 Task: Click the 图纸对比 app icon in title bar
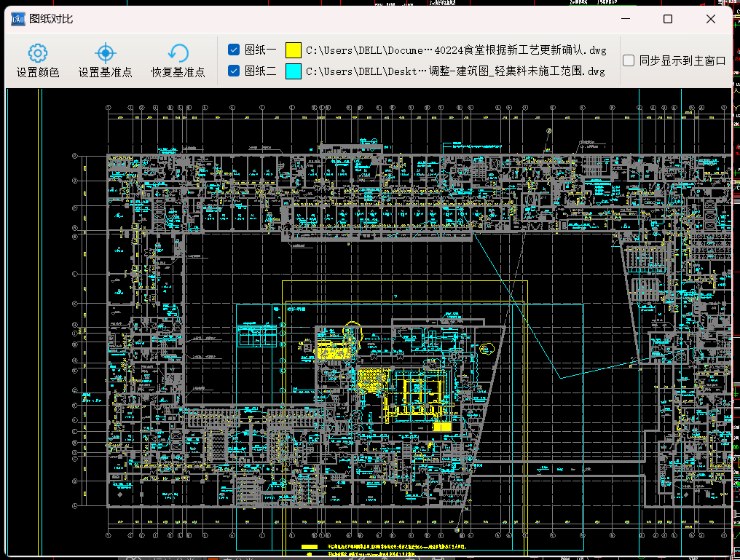[x=18, y=19]
